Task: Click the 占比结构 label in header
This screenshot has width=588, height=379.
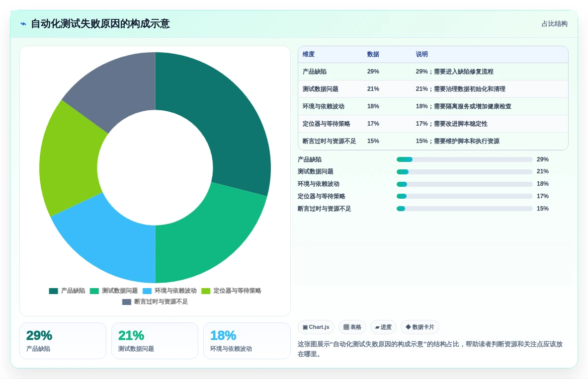Action: (554, 24)
